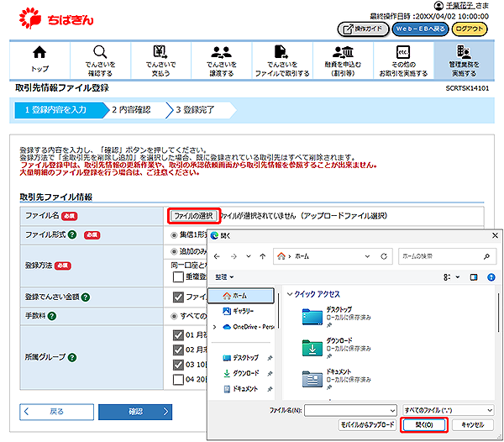Image resolution: width=504 pixels, height=442 pixels.
Task: Click Up one level arrow in dialog
Action: tap(263, 256)
